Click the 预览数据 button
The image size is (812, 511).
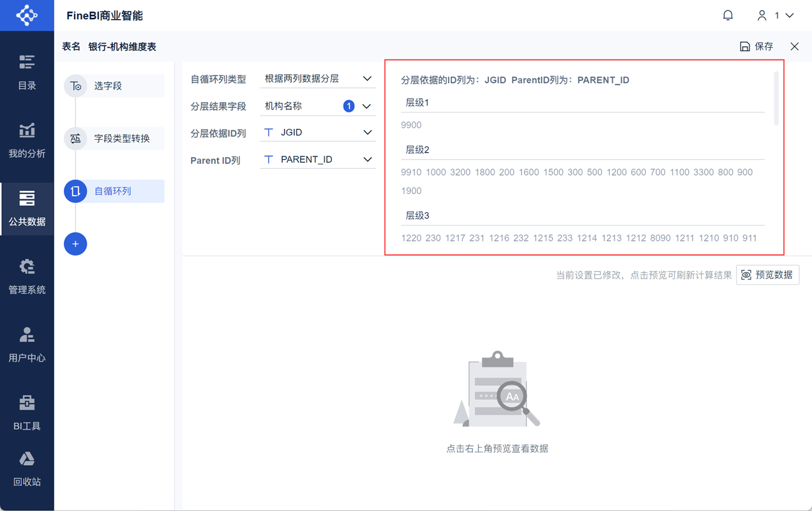(x=768, y=275)
